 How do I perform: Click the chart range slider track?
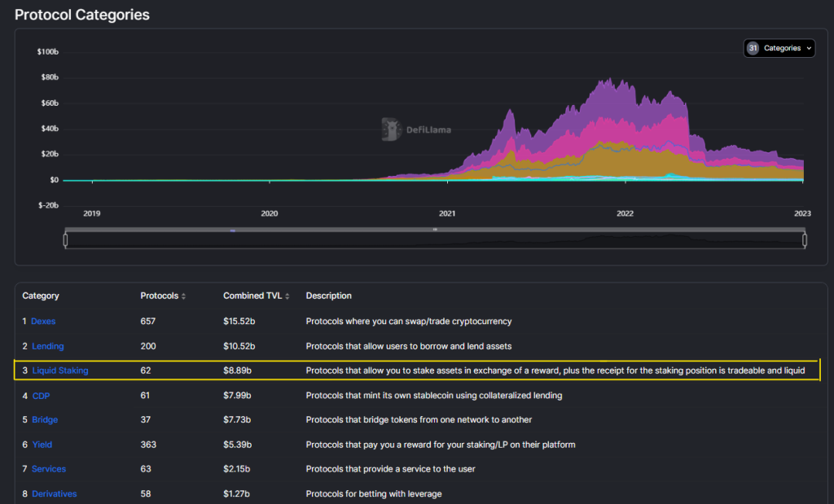tap(435, 240)
